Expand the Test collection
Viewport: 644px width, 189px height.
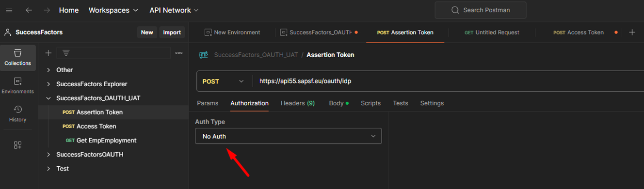[x=48, y=169]
